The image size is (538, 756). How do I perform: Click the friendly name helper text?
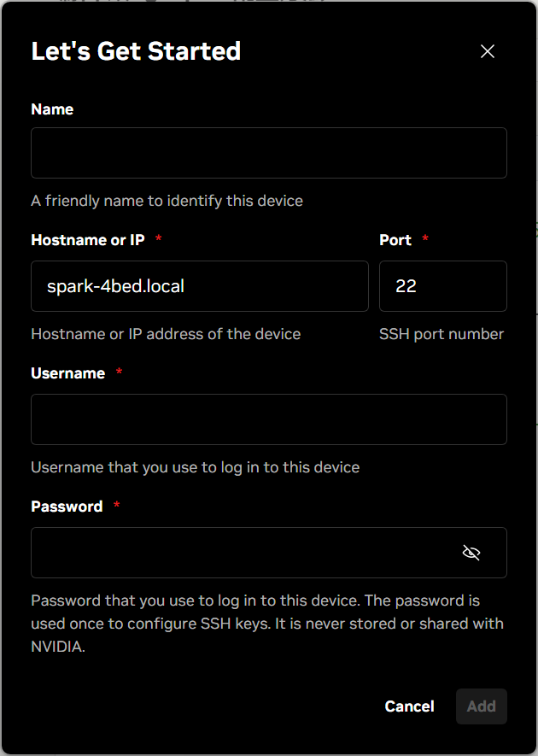pyautogui.click(x=167, y=201)
